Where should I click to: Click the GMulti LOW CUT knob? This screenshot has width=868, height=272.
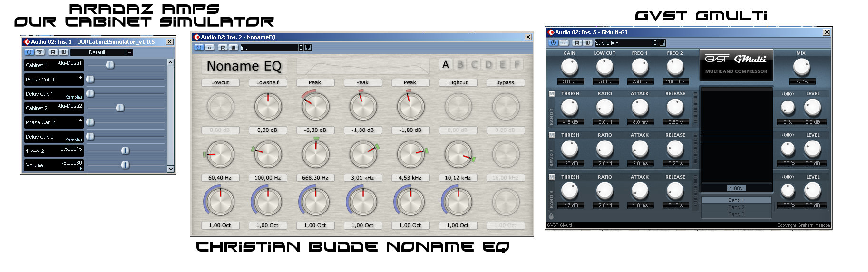605,67
